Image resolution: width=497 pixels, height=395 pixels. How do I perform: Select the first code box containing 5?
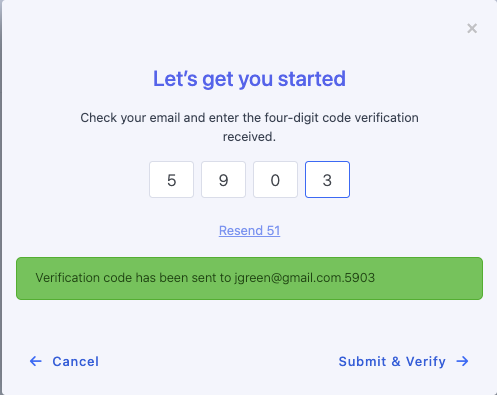[x=171, y=180]
